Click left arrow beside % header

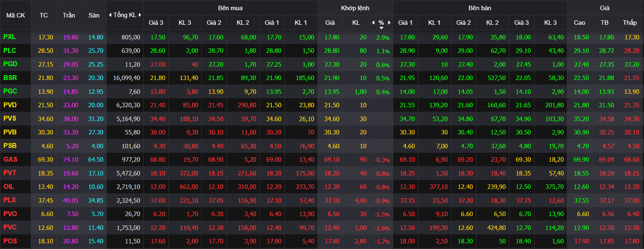pos(373,23)
